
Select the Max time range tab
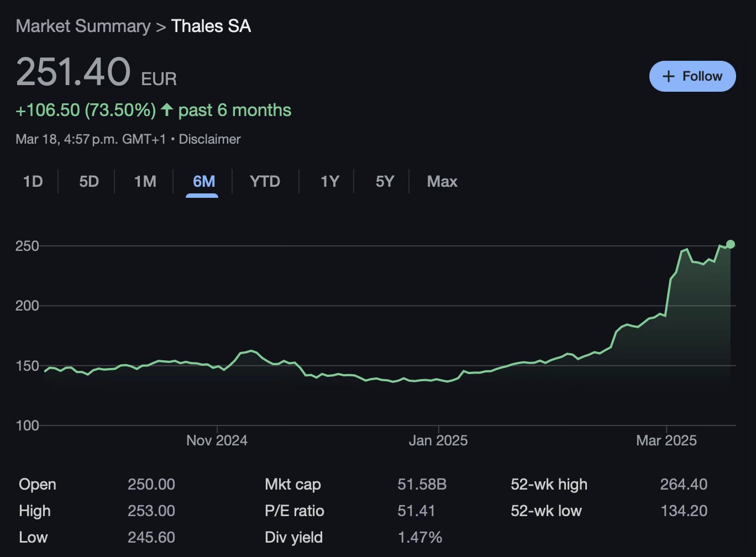[442, 181]
